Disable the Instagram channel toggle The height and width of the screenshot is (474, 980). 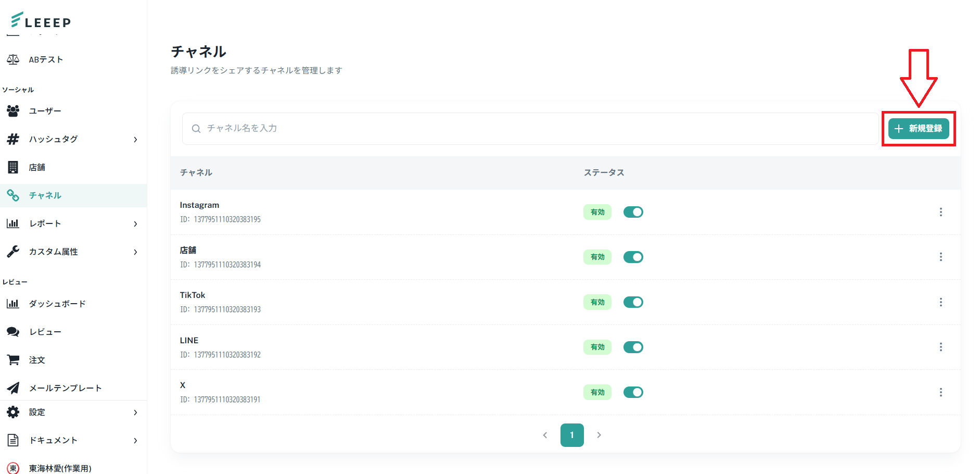tap(633, 212)
